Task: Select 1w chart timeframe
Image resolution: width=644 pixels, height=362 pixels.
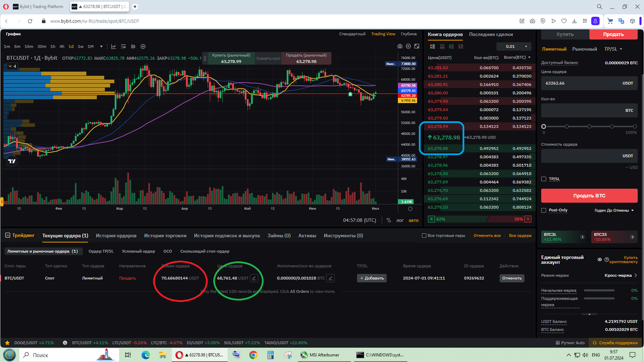Action: pyautogui.click(x=80, y=47)
